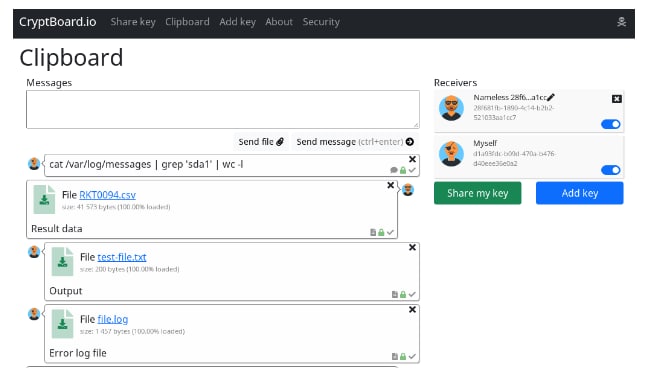Viewport: 655px width, 377px height.
Task: Click the lock icon on the Output message
Action: pyautogui.click(x=403, y=295)
